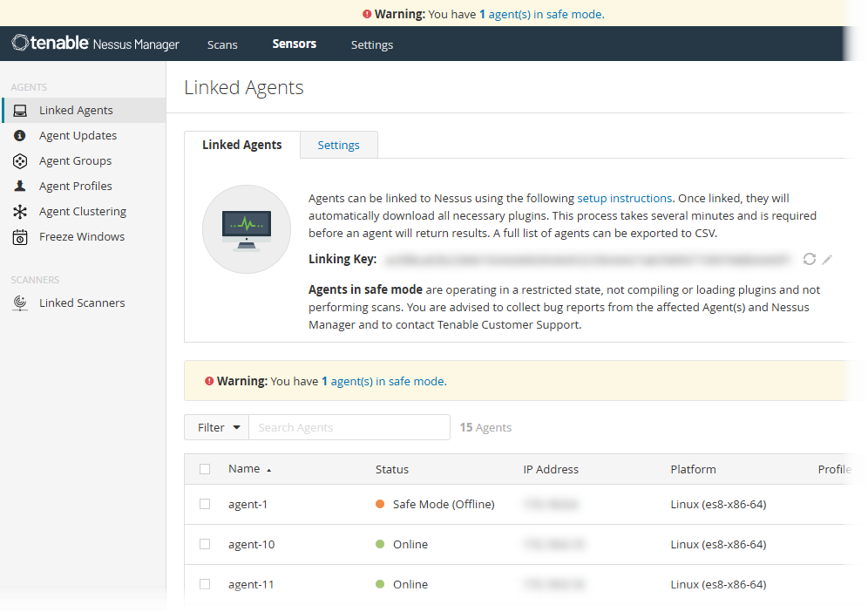This screenshot has height=612, width=868.
Task: Click into the Search Agents field
Action: (349, 427)
